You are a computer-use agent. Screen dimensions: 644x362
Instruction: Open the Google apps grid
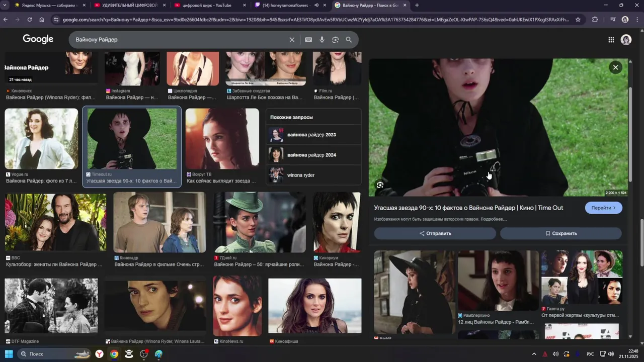tap(611, 40)
